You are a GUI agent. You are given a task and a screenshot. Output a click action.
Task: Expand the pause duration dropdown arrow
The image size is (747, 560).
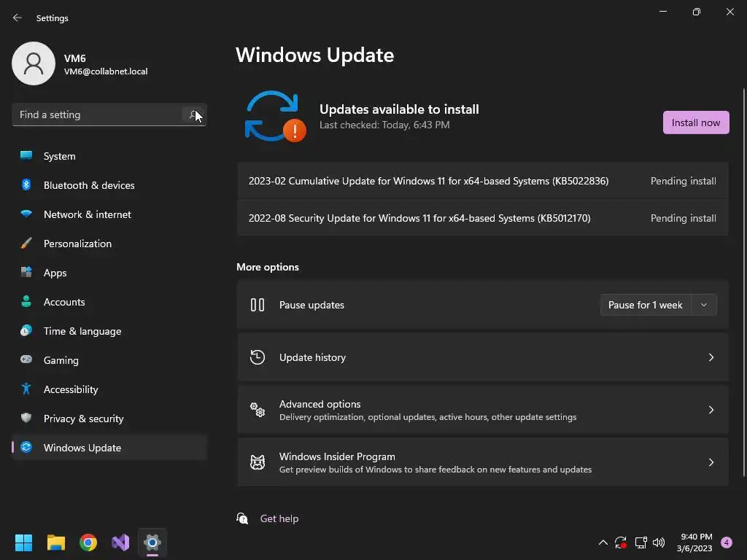pyautogui.click(x=704, y=305)
